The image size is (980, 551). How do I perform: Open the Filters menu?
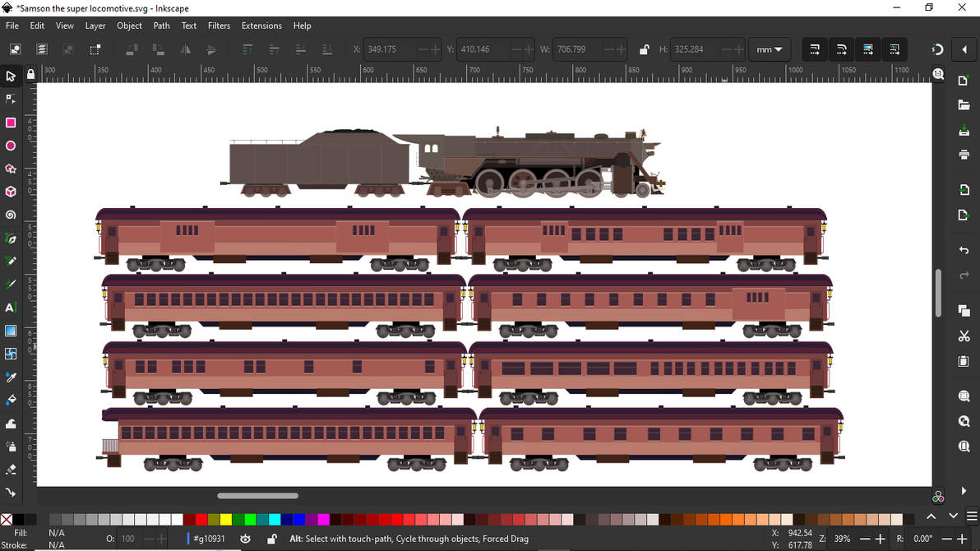tap(219, 25)
